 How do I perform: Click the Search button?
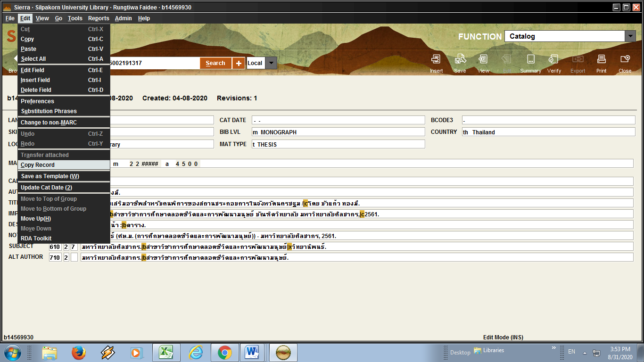tap(215, 63)
